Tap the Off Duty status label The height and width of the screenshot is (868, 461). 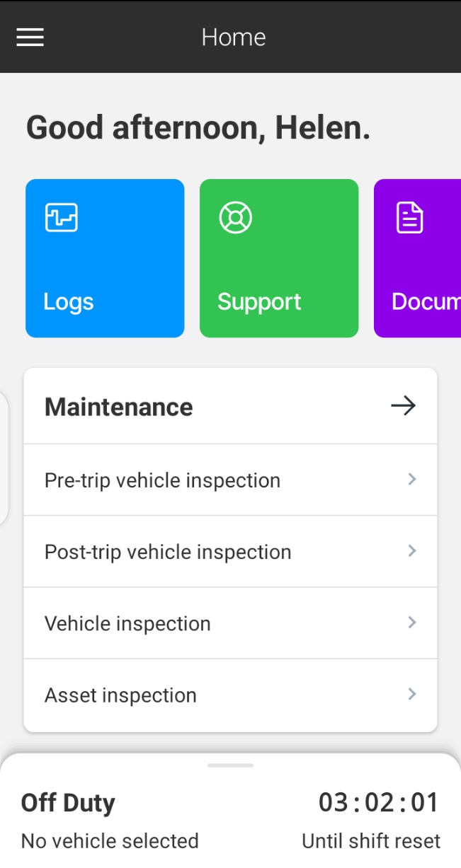pos(68,802)
